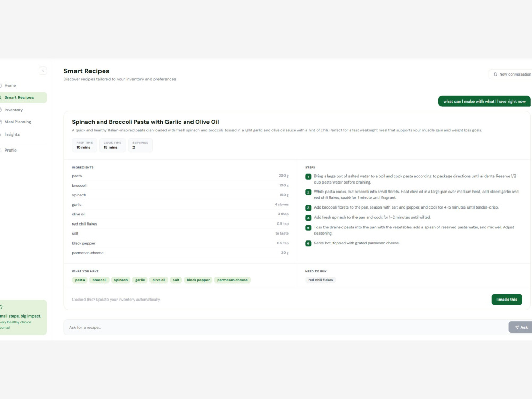Collapse the sidebar with the chevron button
Image resolution: width=532 pixels, height=399 pixels.
point(43,71)
